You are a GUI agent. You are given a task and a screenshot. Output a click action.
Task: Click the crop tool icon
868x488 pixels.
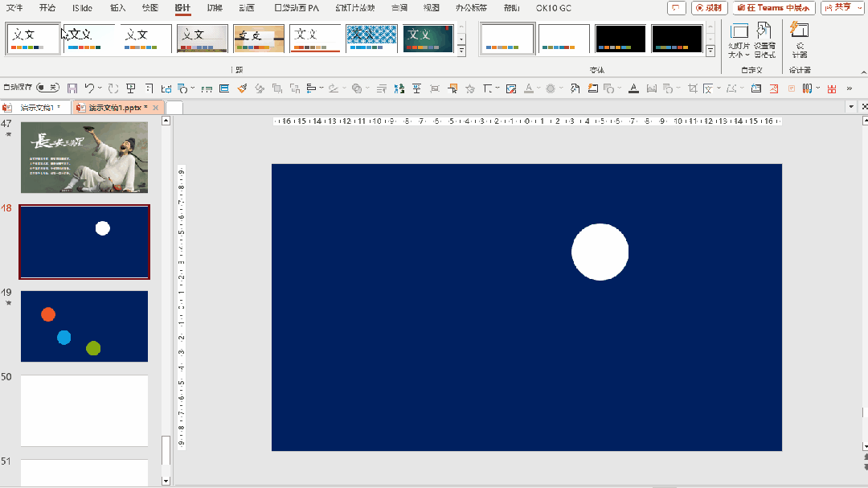[693, 88]
